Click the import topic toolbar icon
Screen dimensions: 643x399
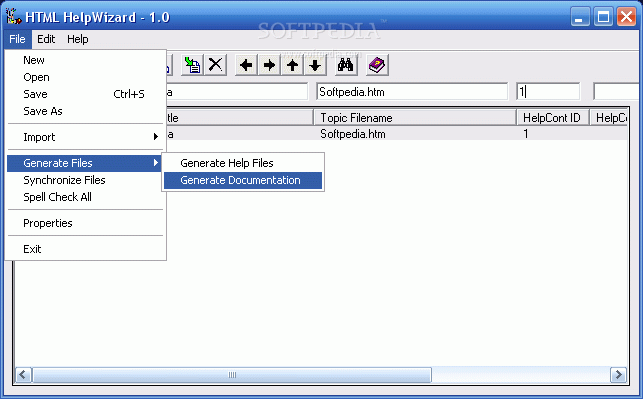[x=192, y=65]
